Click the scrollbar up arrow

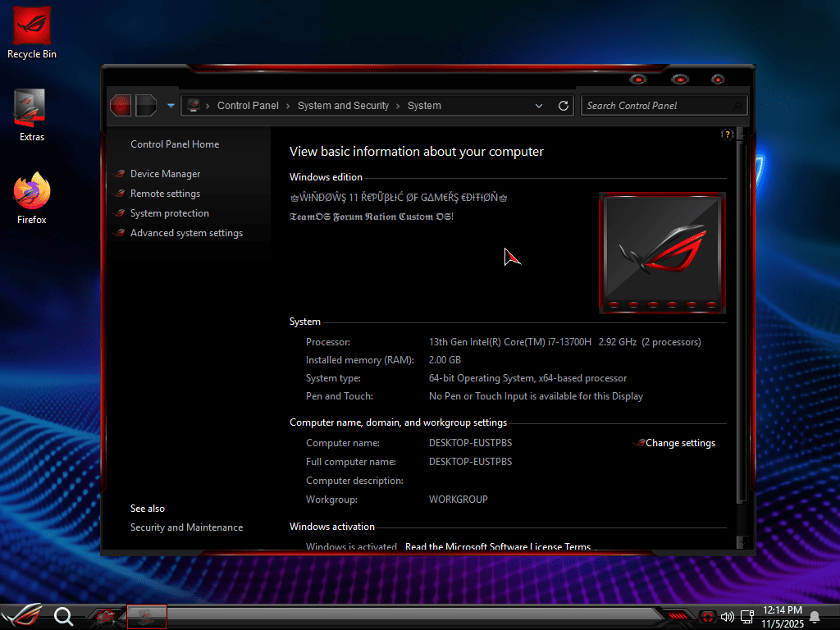coord(742,133)
